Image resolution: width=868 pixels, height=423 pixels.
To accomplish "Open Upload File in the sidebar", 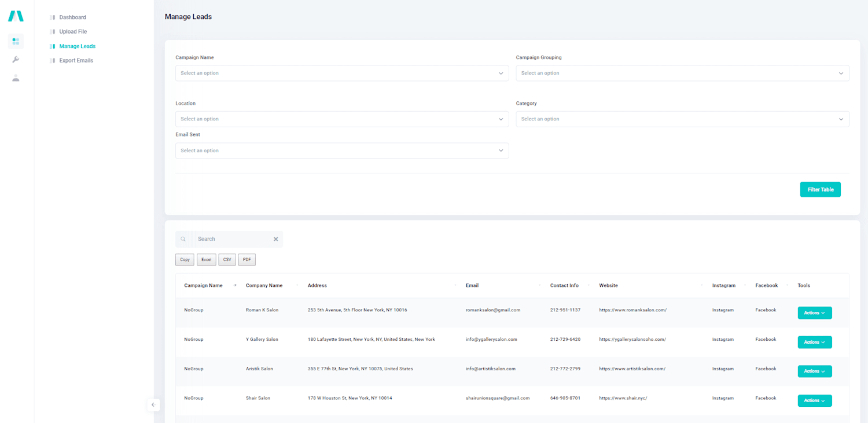I will (73, 32).
